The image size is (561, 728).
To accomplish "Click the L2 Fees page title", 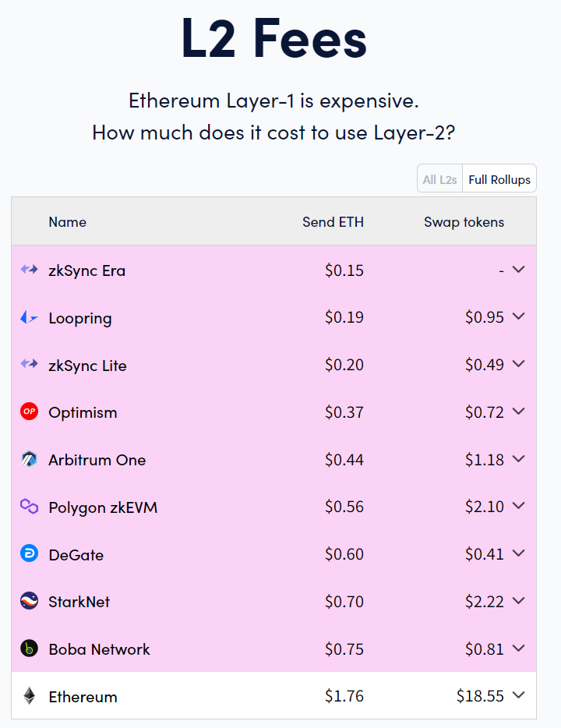I will click(274, 39).
